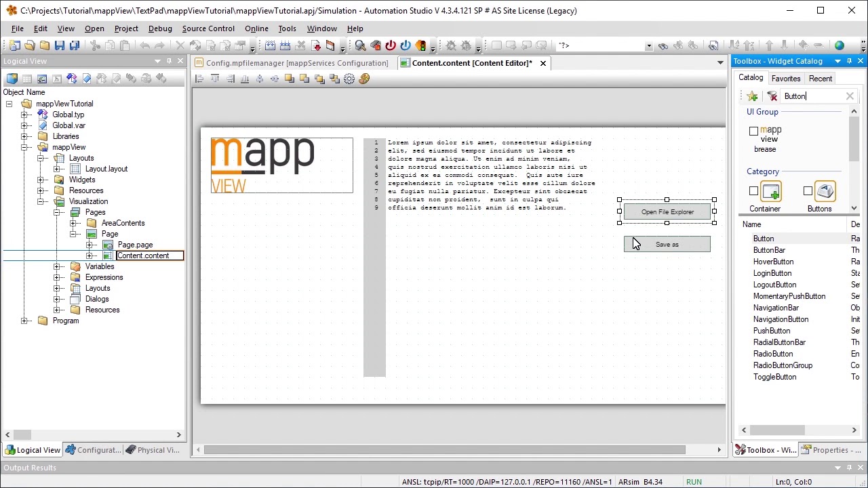Click the color palette icon in Content Editor
This screenshot has height=488, width=868.
(364, 79)
